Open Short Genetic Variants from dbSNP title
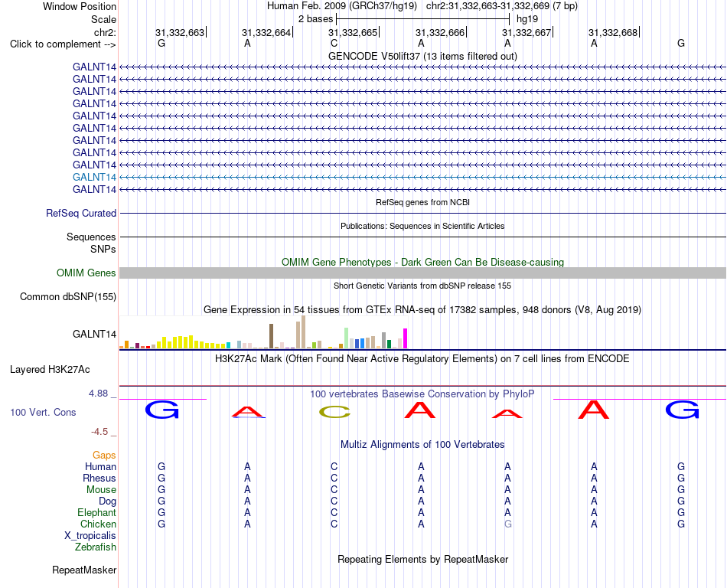This screenshot has width=727, height=588. coord(422,286)
